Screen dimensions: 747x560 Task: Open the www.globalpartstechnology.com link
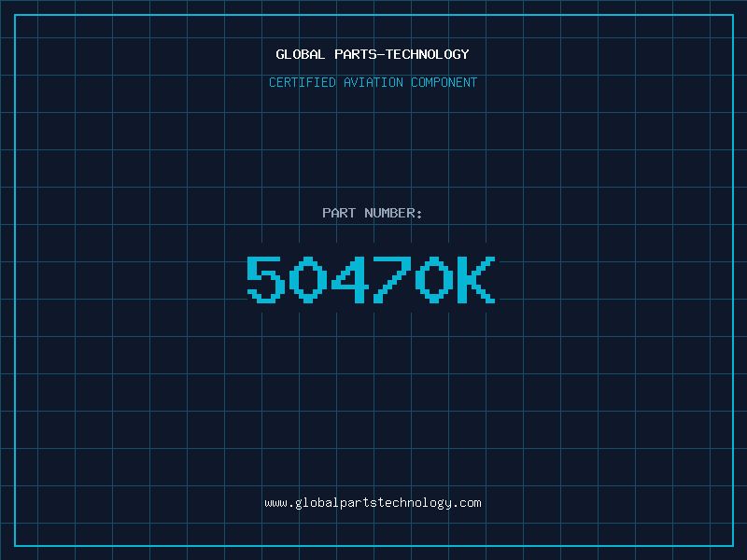373,503
